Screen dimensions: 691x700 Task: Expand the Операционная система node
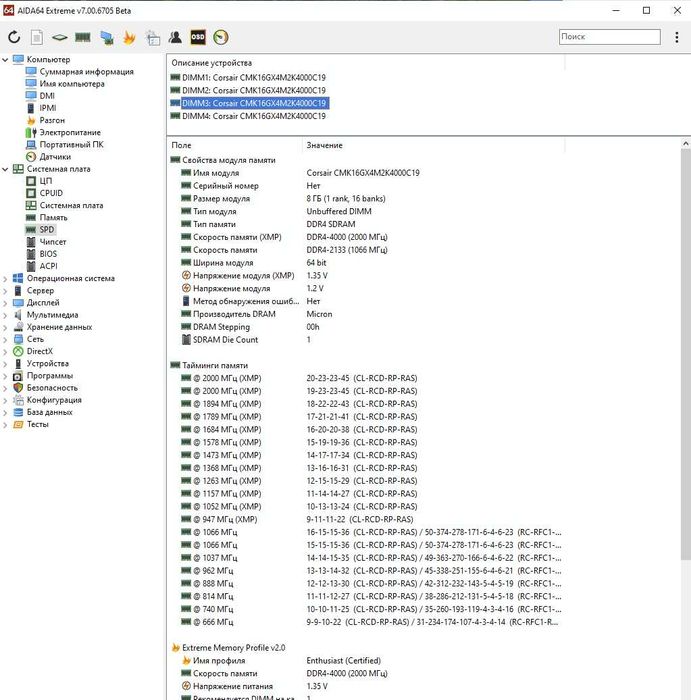[x=5, y=279]
